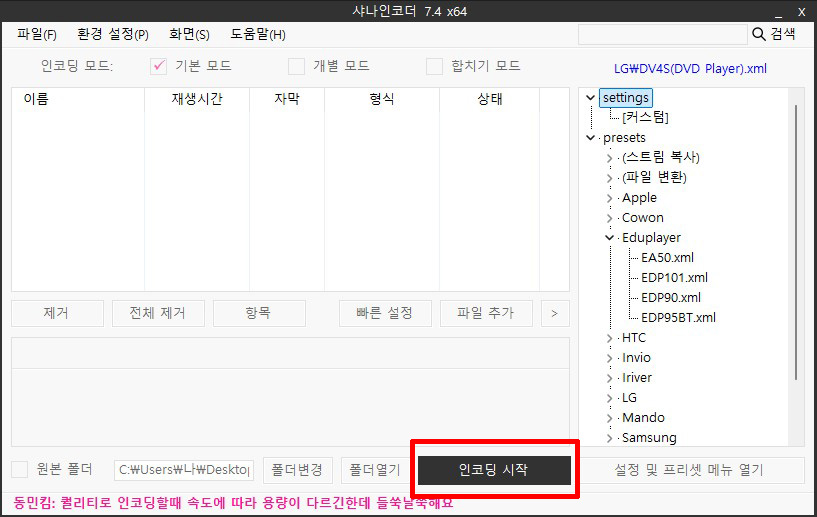Click the 형식 column header
The image size is (817, 517).
tap(382, 99)
